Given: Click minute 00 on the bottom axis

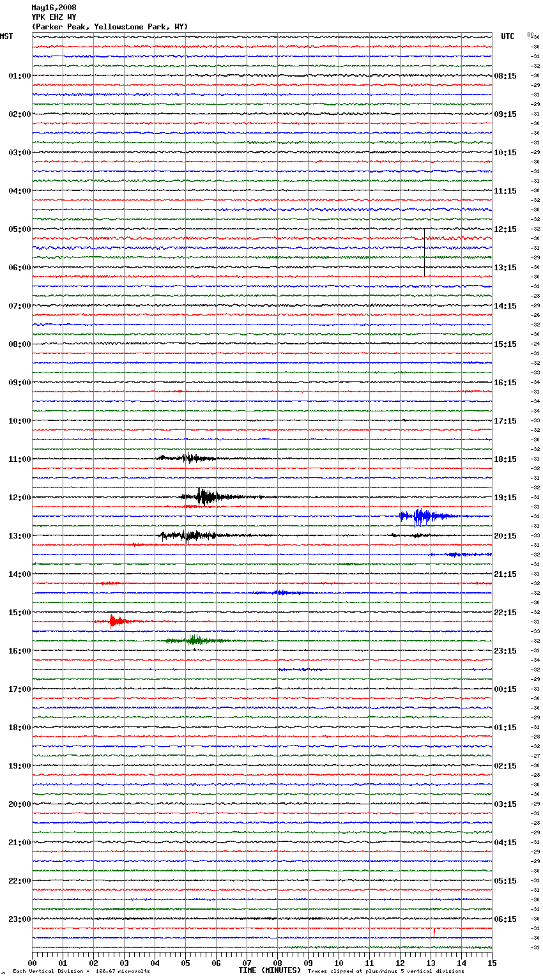Looking at the screenshot, I should click(32, 963).
